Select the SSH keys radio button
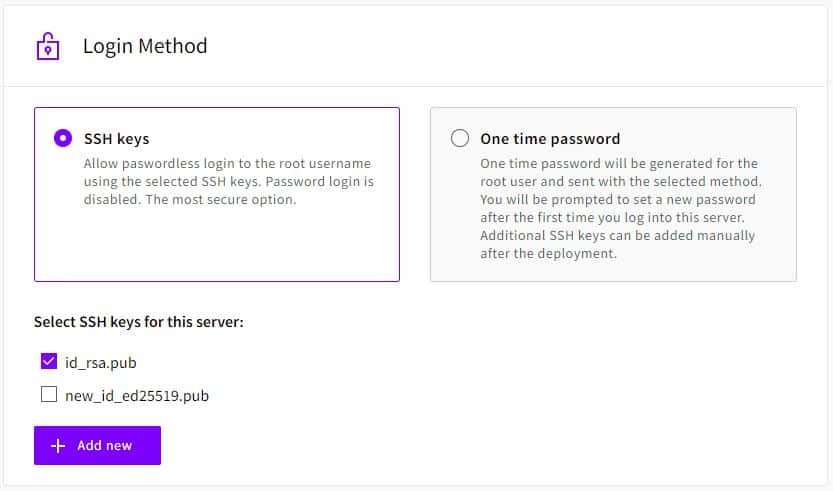Image resolution: width=833 pixels, height=491 pixels. (63, 139)
